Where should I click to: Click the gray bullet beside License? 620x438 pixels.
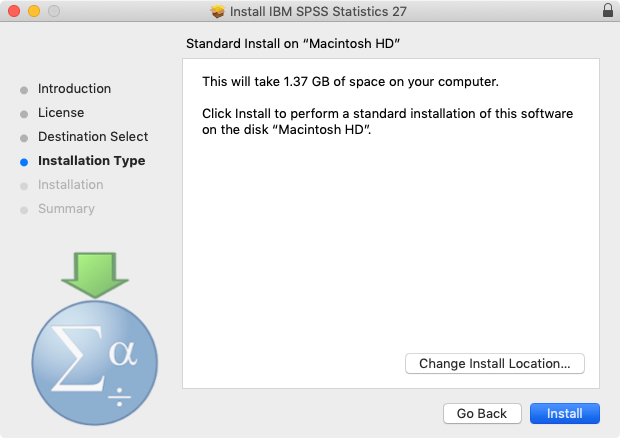point(24,114)
